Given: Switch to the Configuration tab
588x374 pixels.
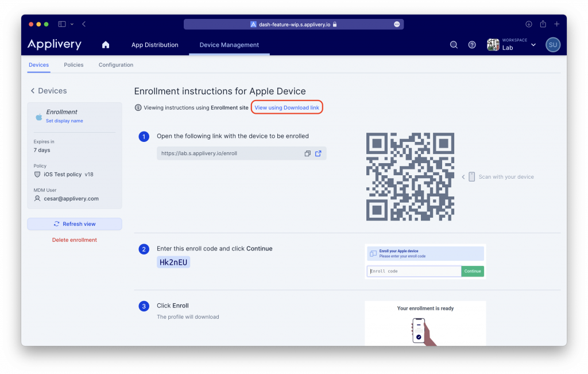Looking at the screenshot, I should point(116,65).
